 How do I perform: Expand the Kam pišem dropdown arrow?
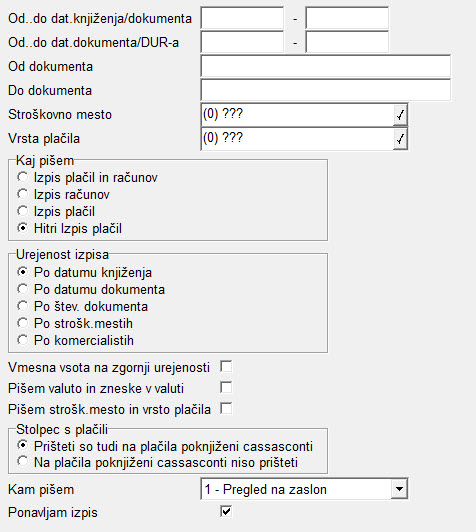click(399, 489)
